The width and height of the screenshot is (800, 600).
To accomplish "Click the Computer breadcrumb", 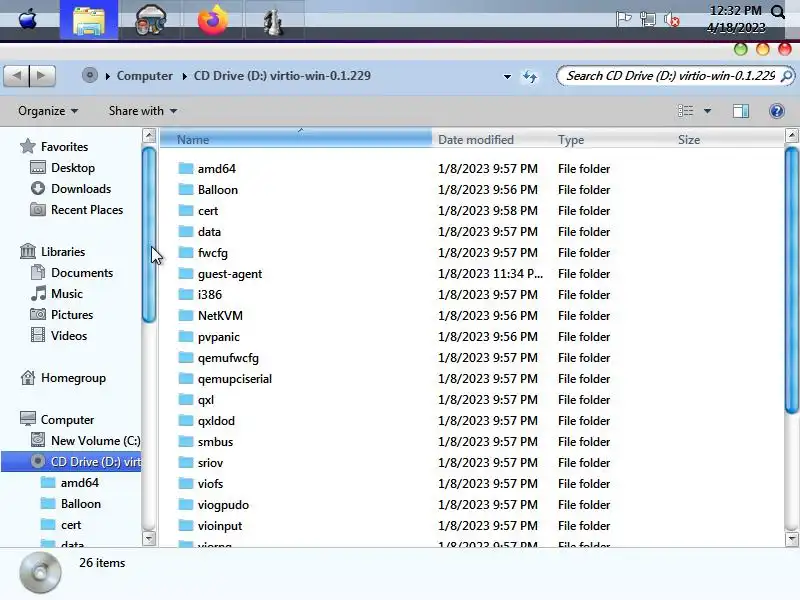I will coord(144,76).
